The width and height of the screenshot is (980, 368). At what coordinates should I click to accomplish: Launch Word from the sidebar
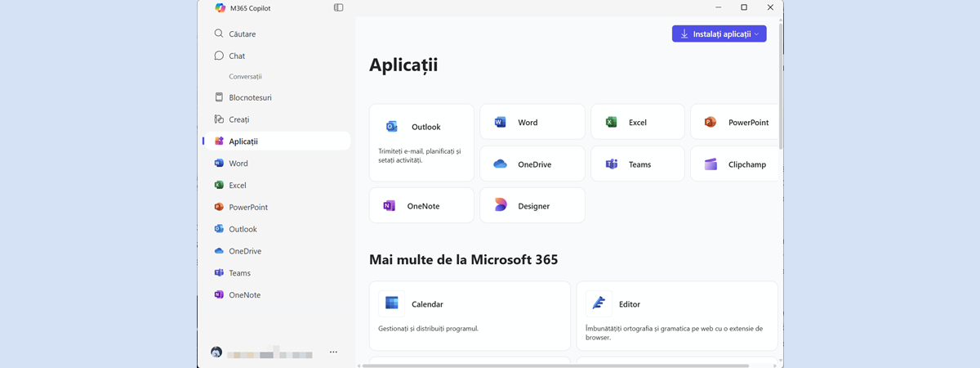pyautogui.click(x=238, y=164)
